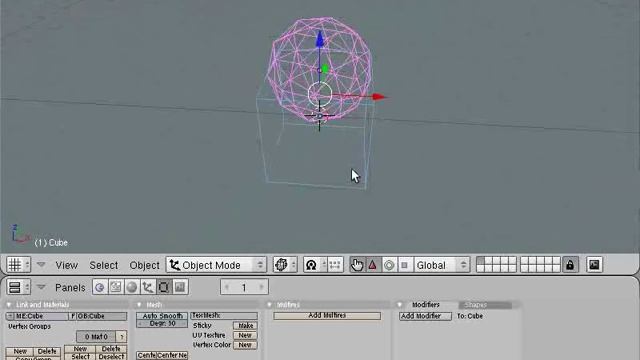Click the material Select button
The image size is (640, 360).
[80, 356]
